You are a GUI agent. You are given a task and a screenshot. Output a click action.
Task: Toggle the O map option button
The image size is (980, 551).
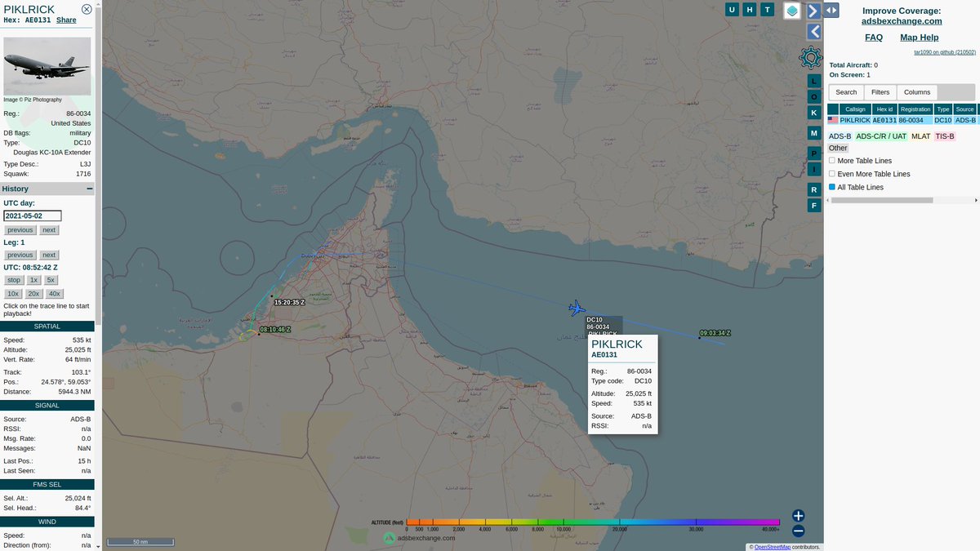point(813,96)
